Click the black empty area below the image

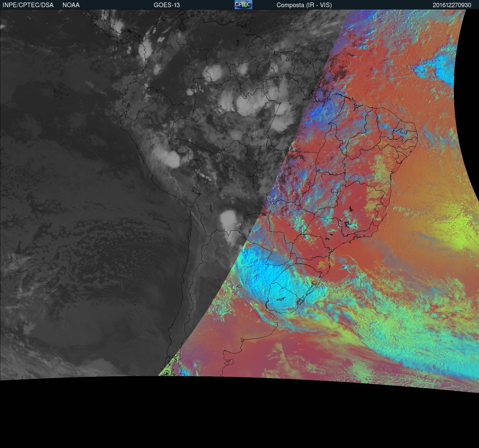(x=239, y=415)
